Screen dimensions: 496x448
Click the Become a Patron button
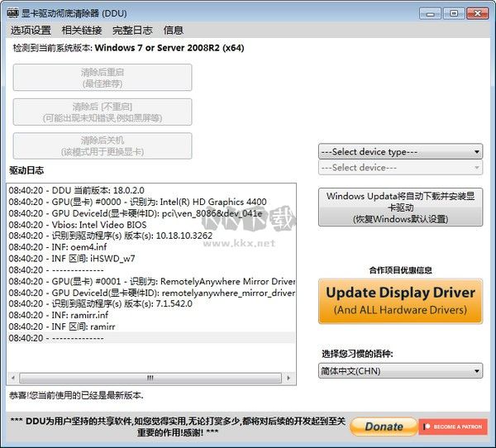(x=453, y=427)
